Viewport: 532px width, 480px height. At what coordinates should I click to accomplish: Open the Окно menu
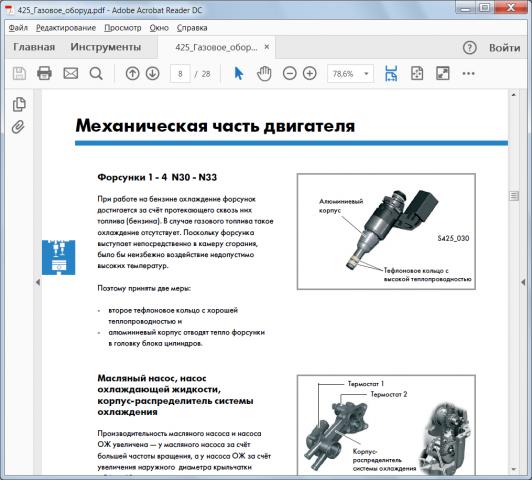coord(159,28)
